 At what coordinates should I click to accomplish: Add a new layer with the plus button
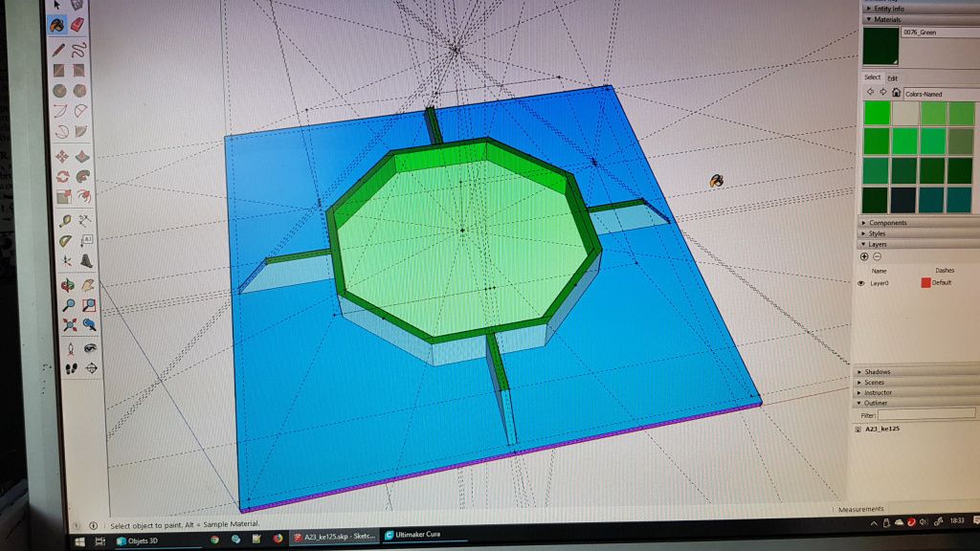862,255
